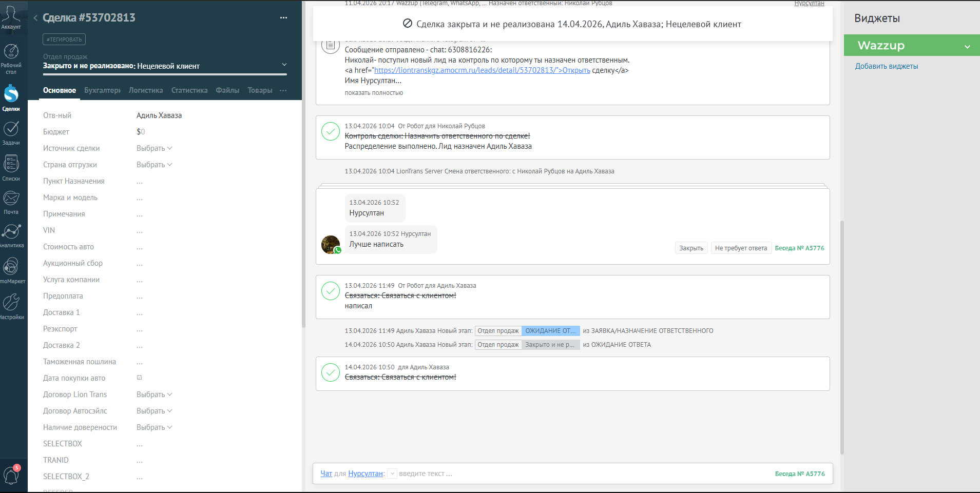Click check mark on 14.04.2026 10:50 task

[x=331, y=372]
